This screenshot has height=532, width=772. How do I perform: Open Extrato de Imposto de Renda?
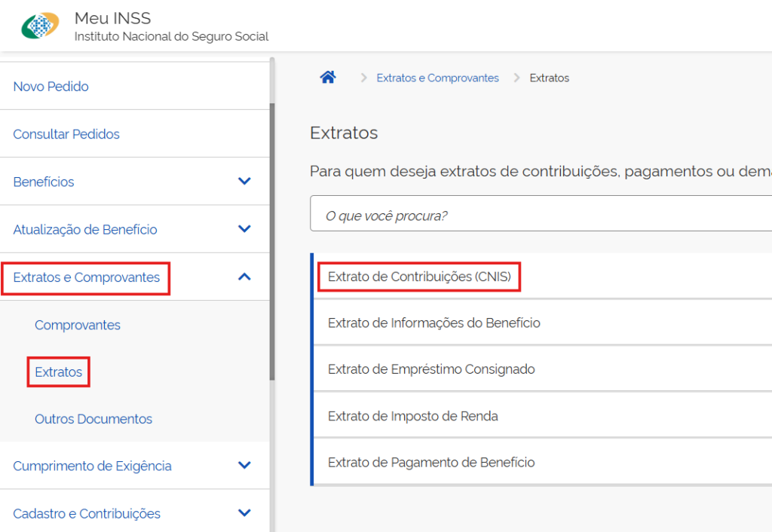[x=413, y=416]
